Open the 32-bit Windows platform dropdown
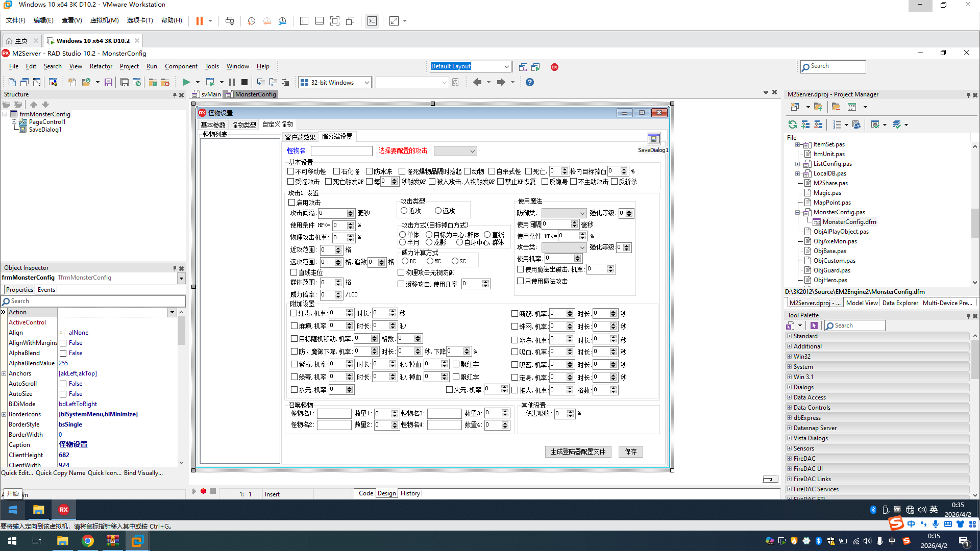Image resolution: width=980 pixels, height=551 pixels. click(366, 83)
